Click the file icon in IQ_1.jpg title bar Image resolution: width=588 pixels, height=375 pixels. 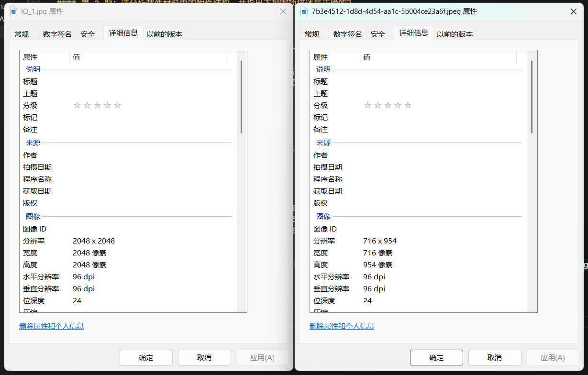14,11
